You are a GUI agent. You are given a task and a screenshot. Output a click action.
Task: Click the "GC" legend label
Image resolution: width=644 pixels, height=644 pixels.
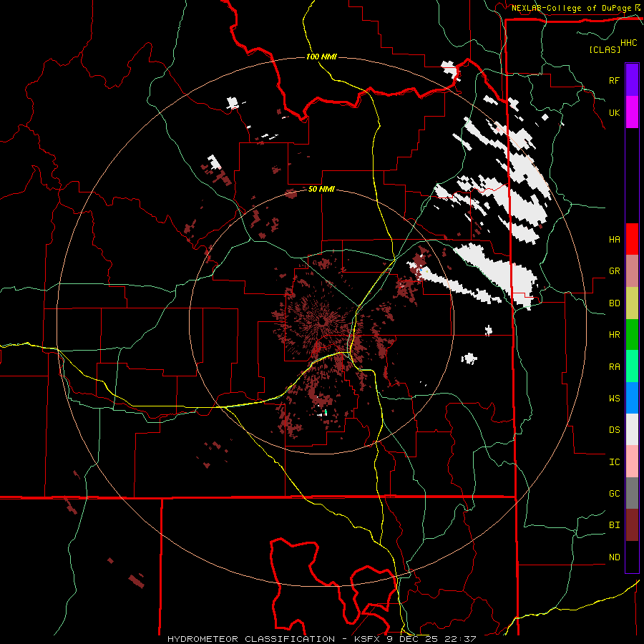click(x=614, y=494)
